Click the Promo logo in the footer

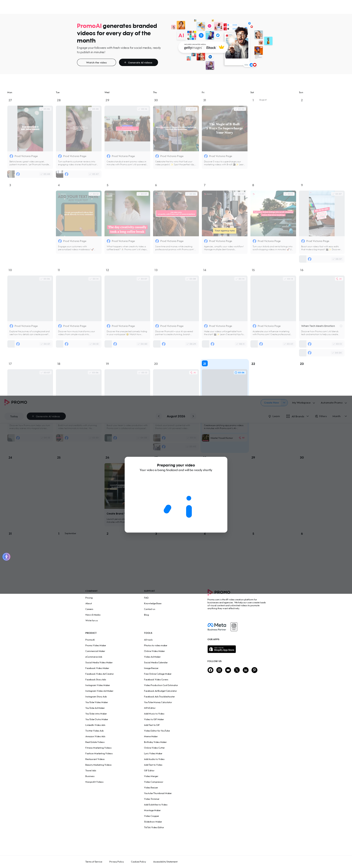click(x=219, y=592)
